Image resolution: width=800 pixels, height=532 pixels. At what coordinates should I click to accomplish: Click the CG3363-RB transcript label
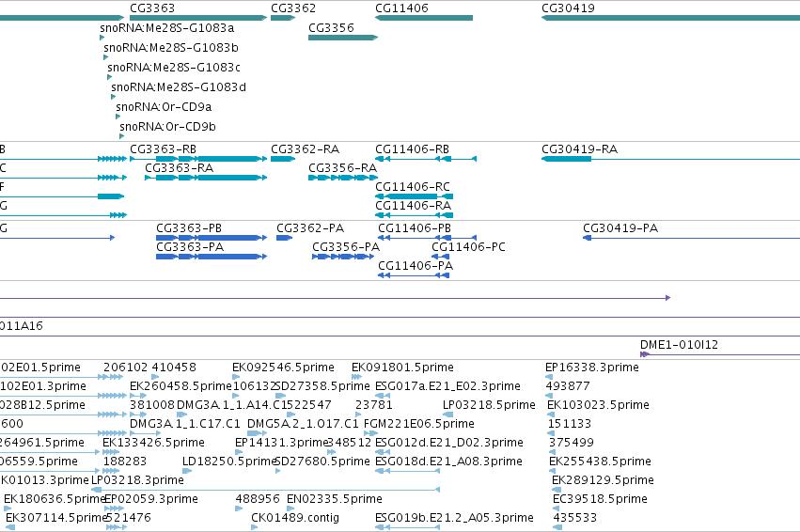[163, 149]
